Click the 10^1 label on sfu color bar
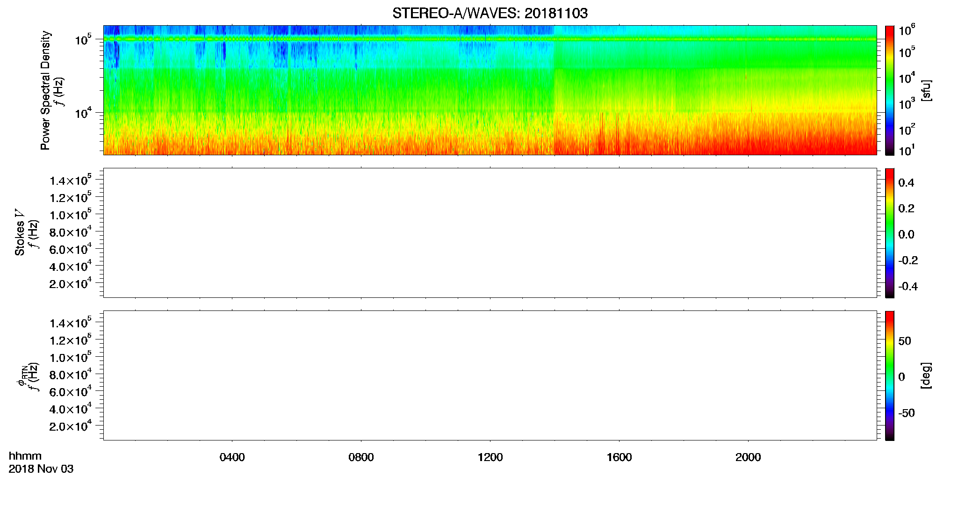The image size is (980, 505). (x=907, y=151)
